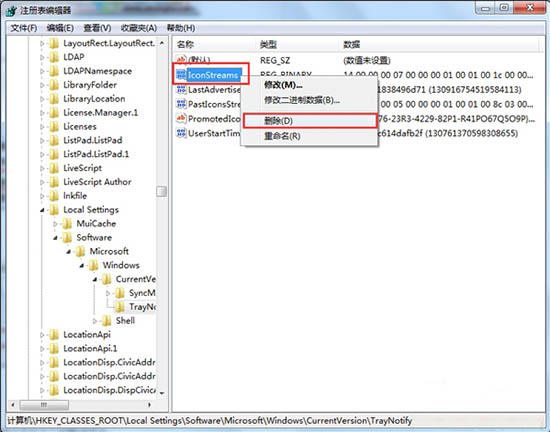Open the 收藏夹(A) menu
This screenshot has height=432, width=550.
tap(139, 28)
